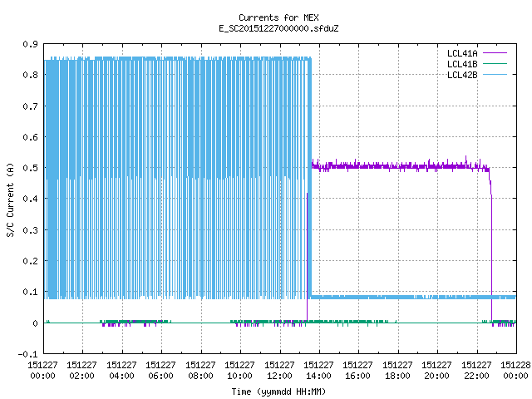Click the 151227 00:00 x-axis tick label
532x399 pixels.
42,371
